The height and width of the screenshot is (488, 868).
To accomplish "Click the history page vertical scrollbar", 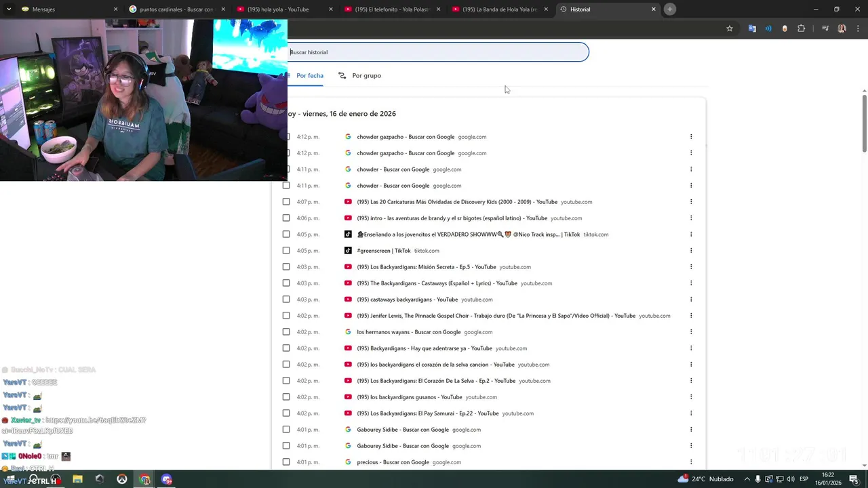I will coord(865,124).
